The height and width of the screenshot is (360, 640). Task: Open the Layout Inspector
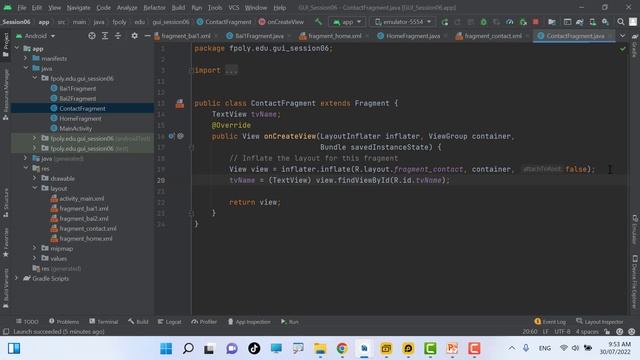tap(600, 322)
